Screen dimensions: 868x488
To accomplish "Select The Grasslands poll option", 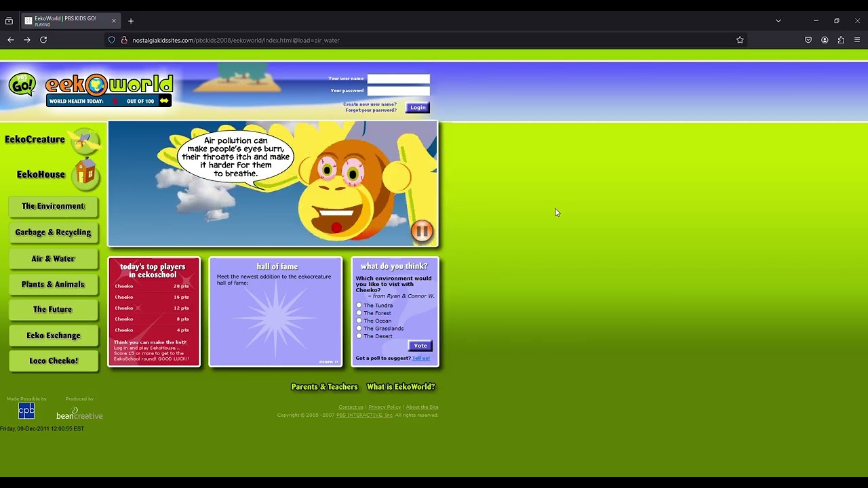I will click(x=359, y=329).
